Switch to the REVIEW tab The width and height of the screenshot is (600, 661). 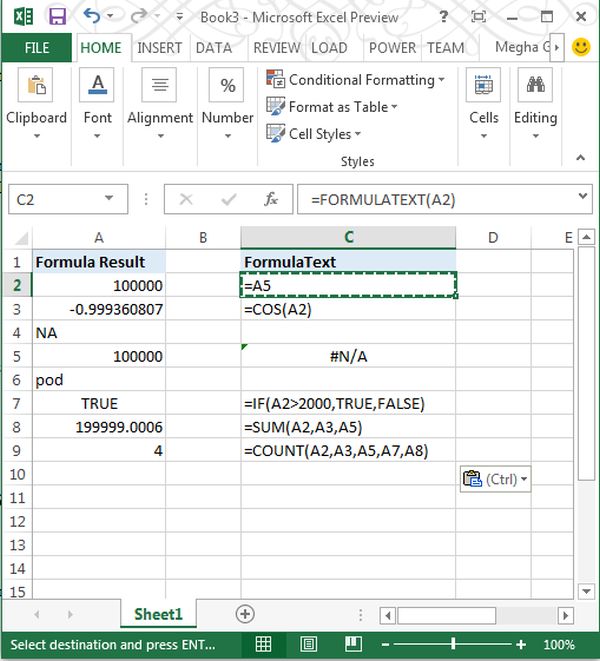(x=277, y=48)
